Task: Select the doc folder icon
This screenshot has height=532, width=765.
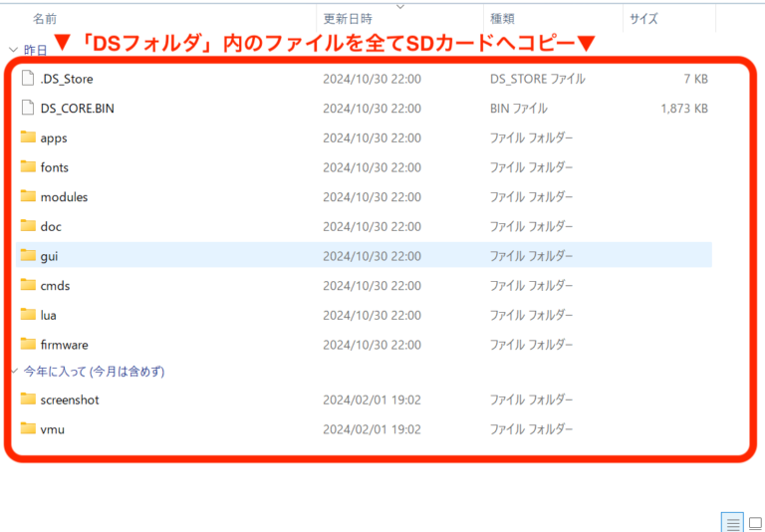Action: pyautogui.click(x=28, y=226)
